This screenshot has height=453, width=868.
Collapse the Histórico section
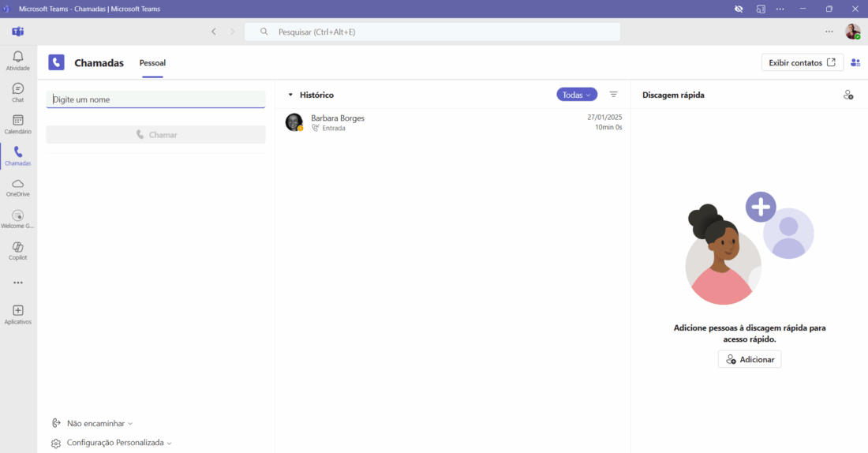pos(290,95)
